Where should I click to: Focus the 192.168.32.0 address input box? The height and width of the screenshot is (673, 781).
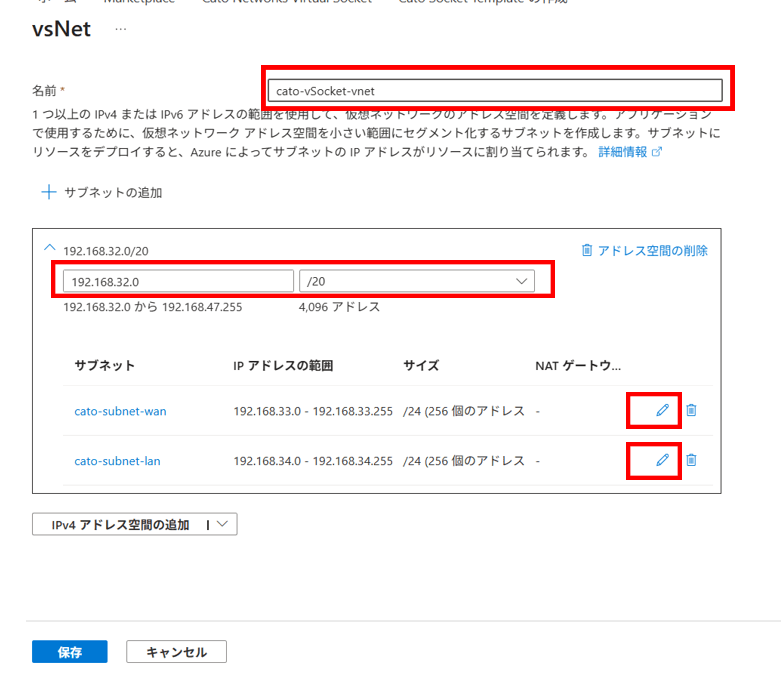[x=178, y=282]
